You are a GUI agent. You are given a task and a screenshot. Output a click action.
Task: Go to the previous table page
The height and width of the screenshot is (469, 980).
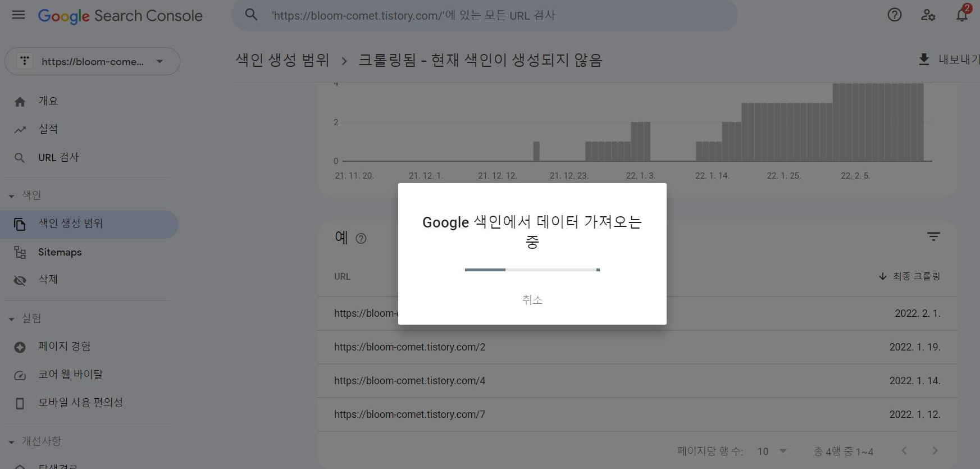[x=904, y=450]
